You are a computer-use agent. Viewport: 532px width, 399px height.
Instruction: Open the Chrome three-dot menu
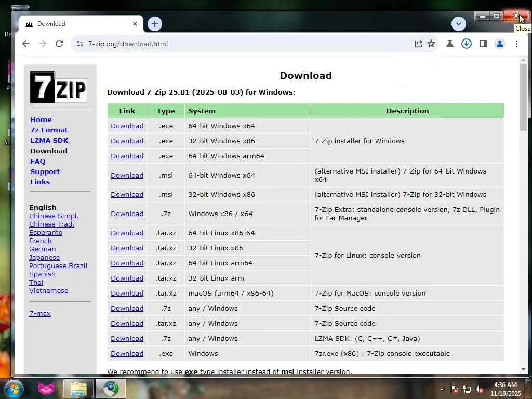point(516,44)
